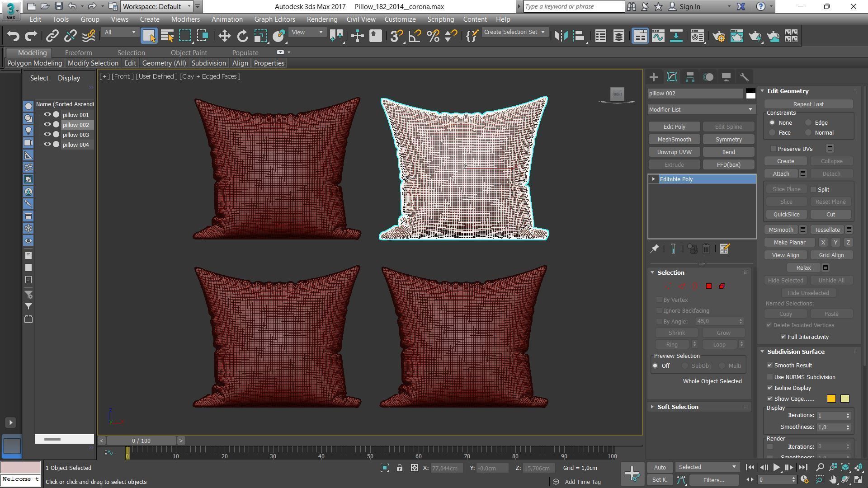The width and height of the screenshot is (868, 488).
Task: Open the key filter Selected dropdown
Action: coord(707,467)
